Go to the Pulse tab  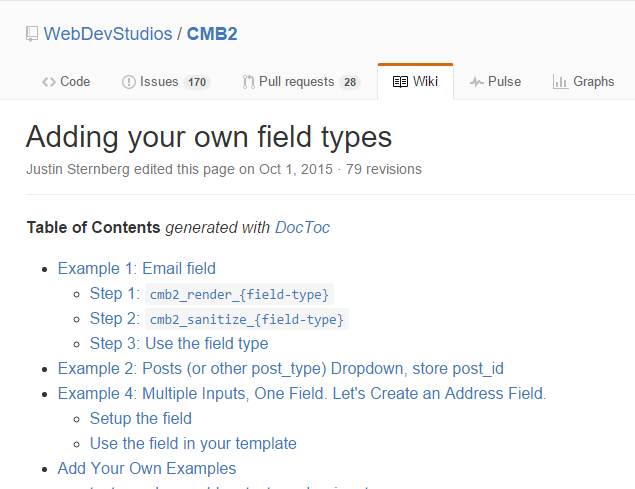coord(495,82)
